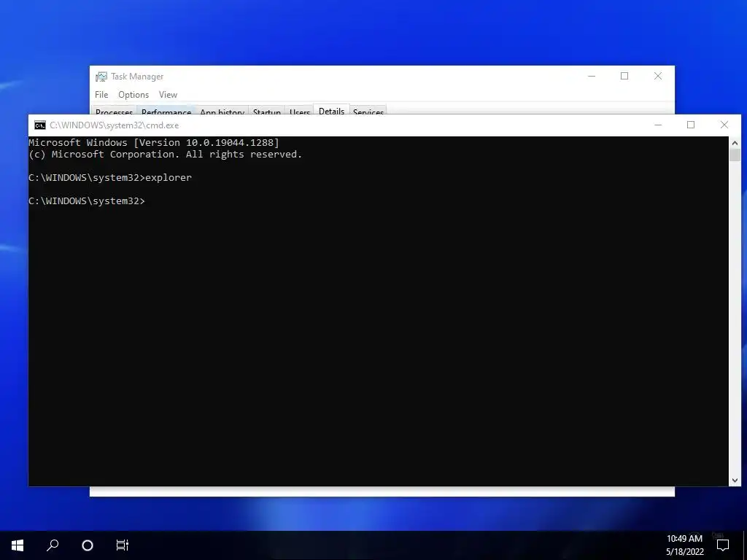Switch to Task Manager Users tab

coord(300,111)
